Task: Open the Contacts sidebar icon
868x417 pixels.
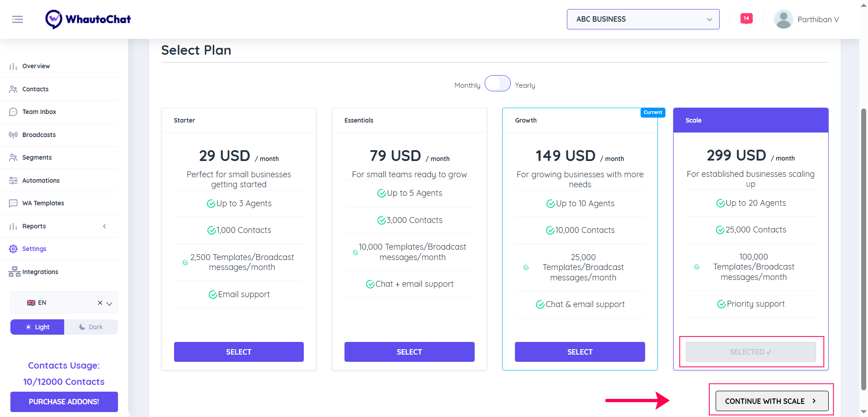Action: pos(13,89)
